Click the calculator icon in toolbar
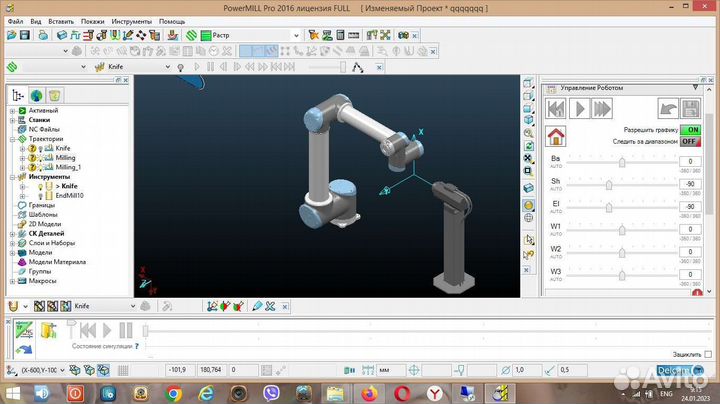Viewport: 720px width, 404px height. coord(340,35)
